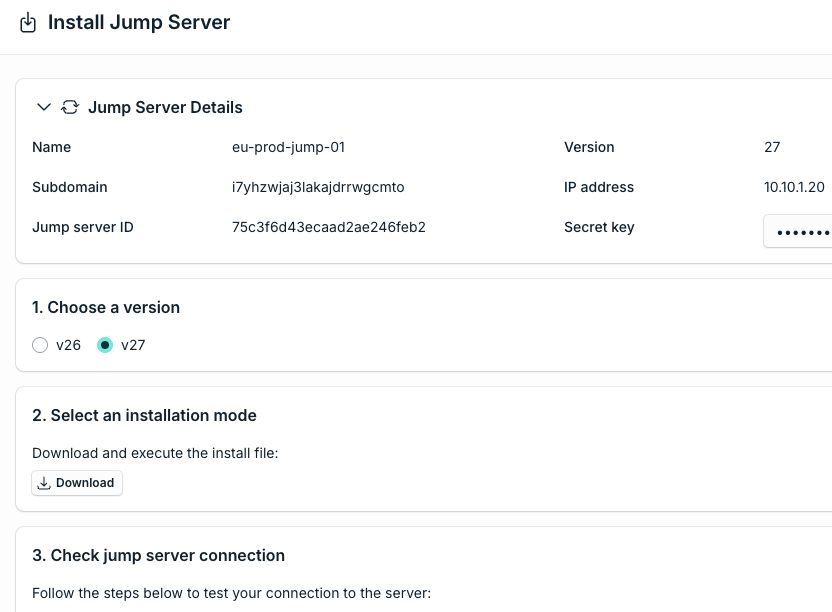The width and height of the screenshot is (832, 612).
Task: Click the subdomain value i7yhzwjaj3lakajdrrwgcmto
Action: pos(318,187)
